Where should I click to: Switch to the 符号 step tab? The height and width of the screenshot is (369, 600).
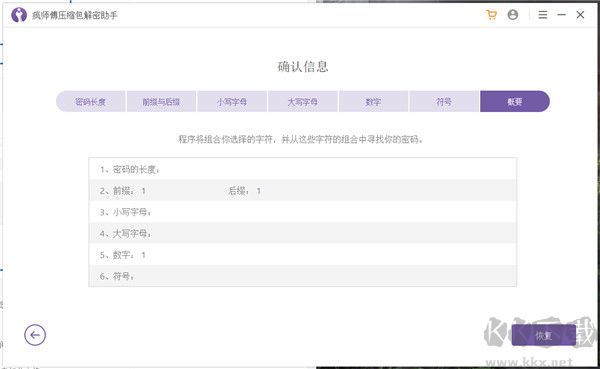click(444, 101)
